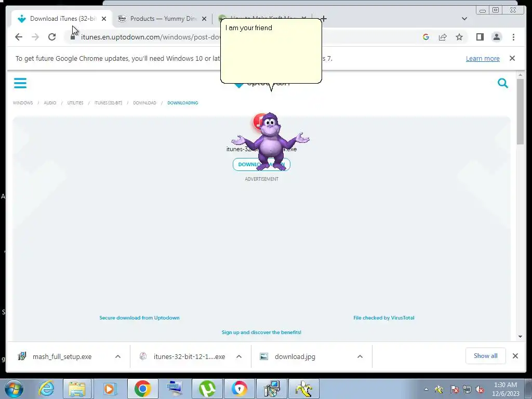
Task: Click the DOWNLOAD breadcrumb
Action: coord(144,103)
